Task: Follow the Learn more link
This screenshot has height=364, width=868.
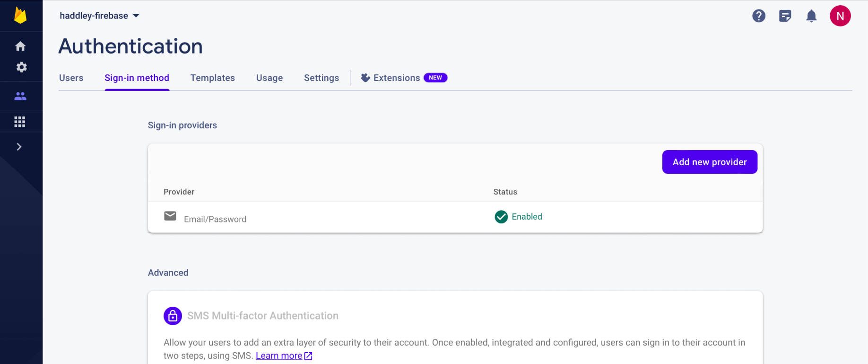Action: pyautogui.click(x=279, y=356)
